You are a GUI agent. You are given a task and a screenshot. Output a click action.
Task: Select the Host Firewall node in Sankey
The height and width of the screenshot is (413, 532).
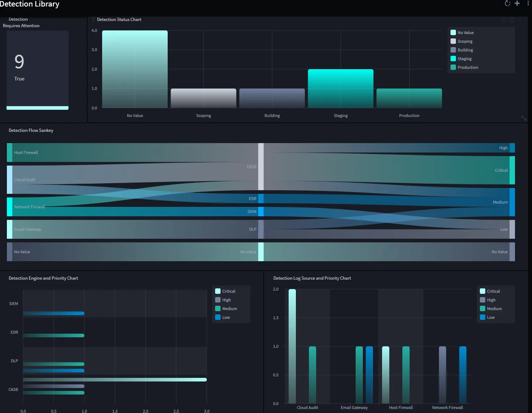pyautogui.click(x=9, y=153)
